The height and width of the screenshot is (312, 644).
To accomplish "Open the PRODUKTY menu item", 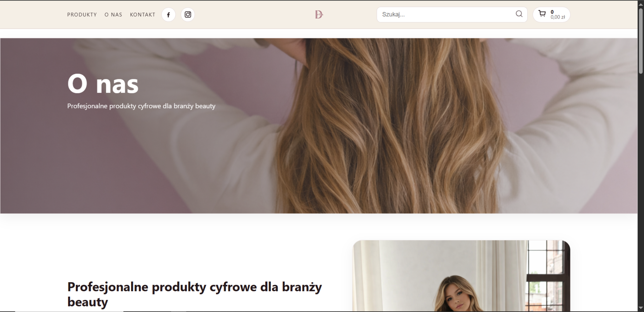I will pyautogui.click(x=82, y=15).
